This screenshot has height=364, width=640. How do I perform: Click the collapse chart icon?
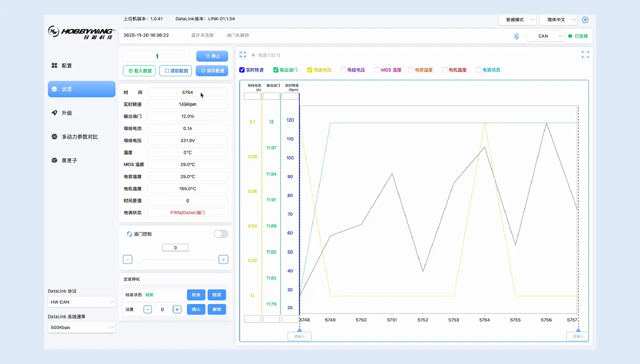pyautogui.click(x=243, y=55)
